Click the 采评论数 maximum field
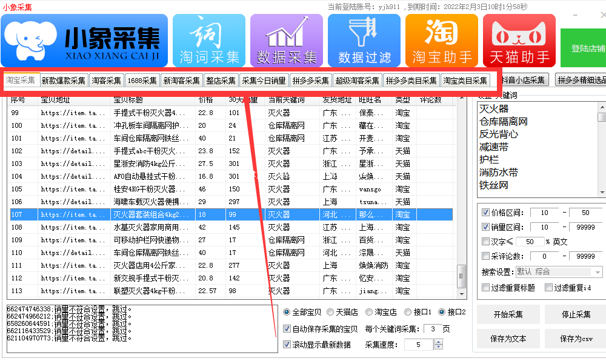The image size is (606, 364). pyautogui.click(x=586, y=256)
